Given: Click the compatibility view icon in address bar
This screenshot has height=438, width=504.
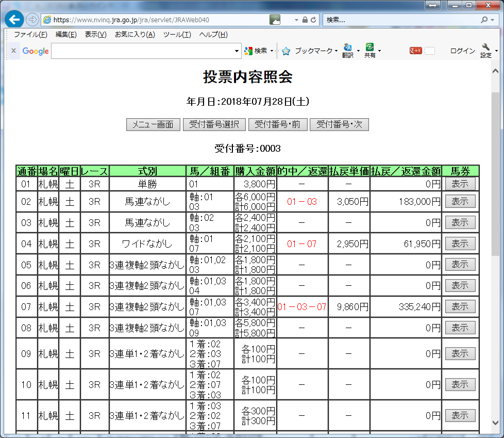Looking at the screenshot, I should [275, 20].
